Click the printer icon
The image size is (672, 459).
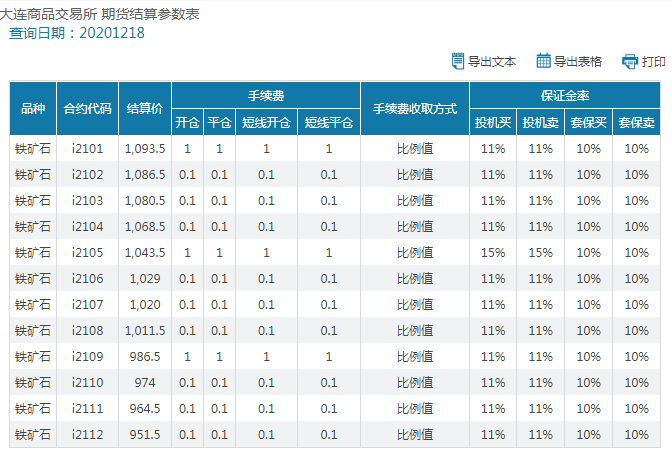[630, 62]
